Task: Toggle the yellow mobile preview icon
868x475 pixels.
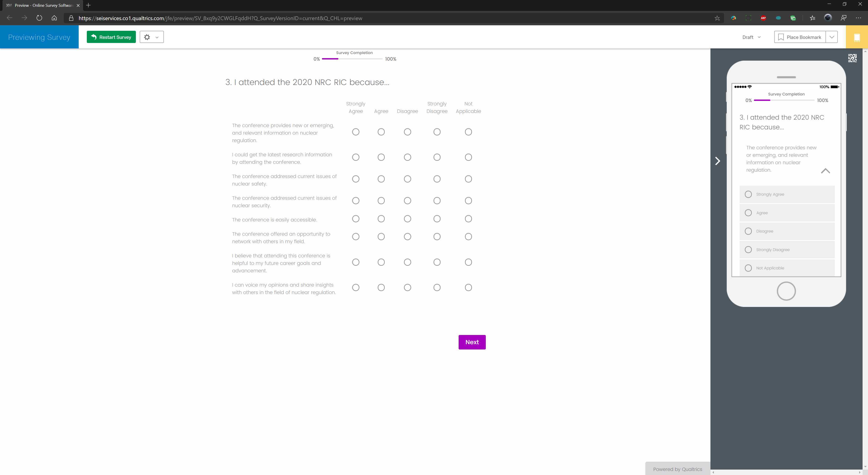Action: click(856, 37)
